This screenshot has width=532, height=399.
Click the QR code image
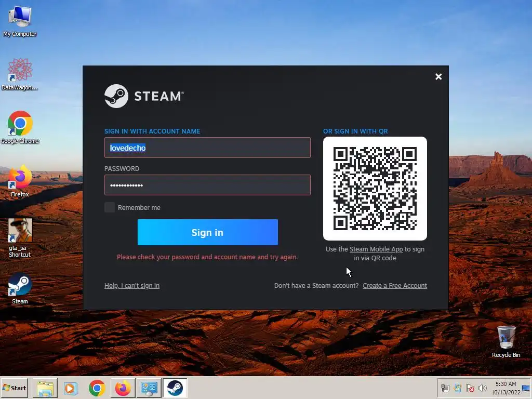pos(375,189)
